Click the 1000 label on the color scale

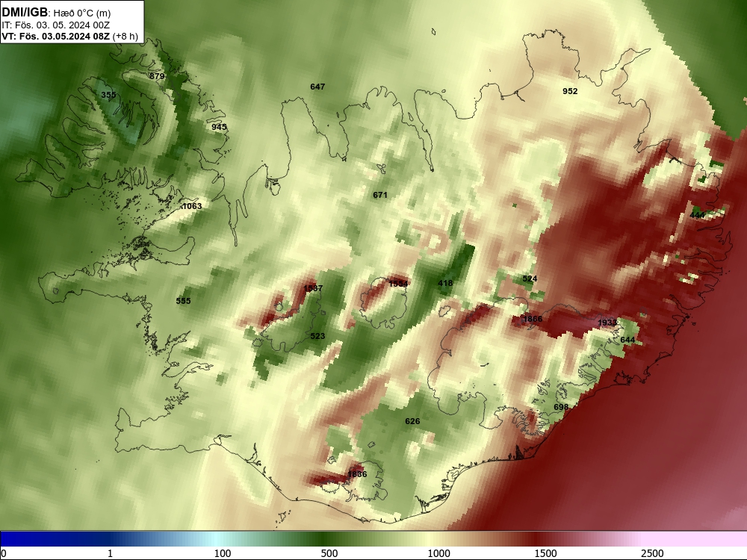click(x=438, y=553)
